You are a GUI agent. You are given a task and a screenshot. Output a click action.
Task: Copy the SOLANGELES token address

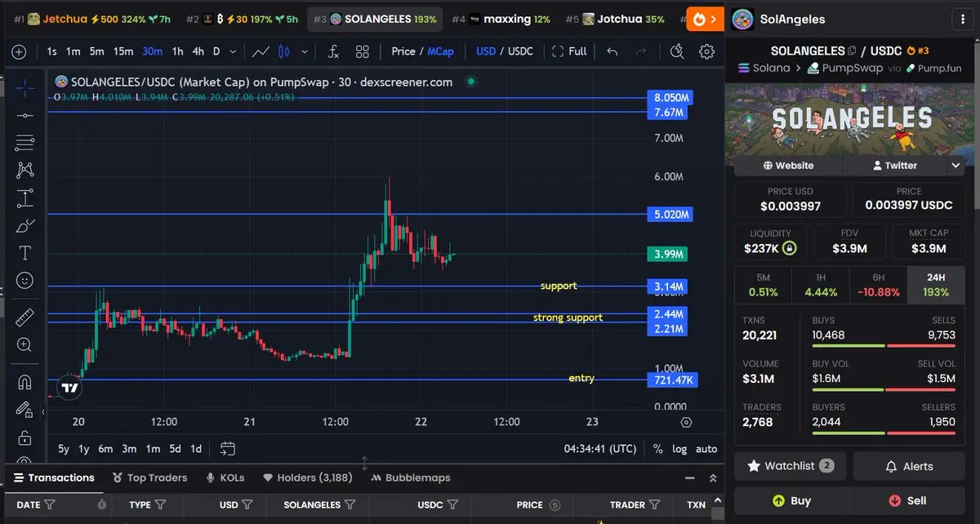tap(852, 51)
